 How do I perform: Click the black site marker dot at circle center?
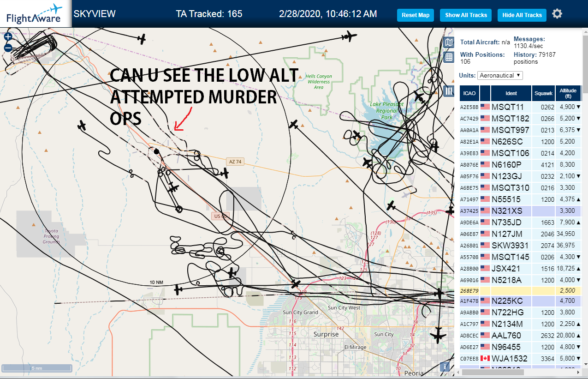156,151
